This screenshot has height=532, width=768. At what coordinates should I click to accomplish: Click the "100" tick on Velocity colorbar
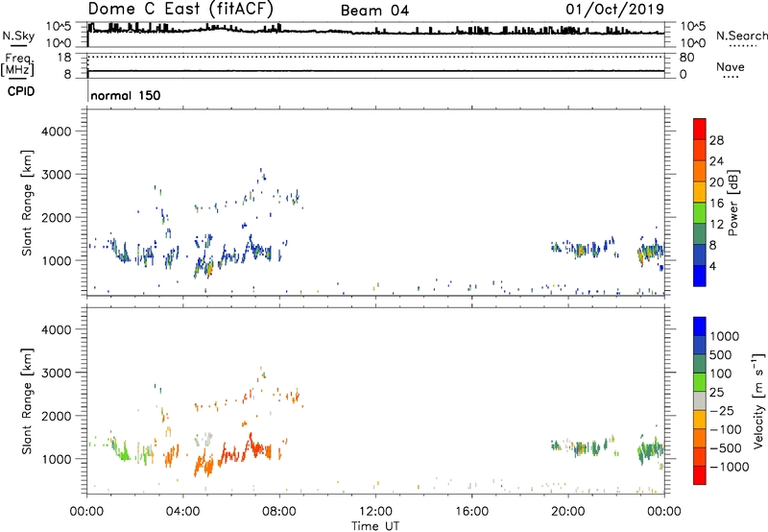[x=720, y=374]
